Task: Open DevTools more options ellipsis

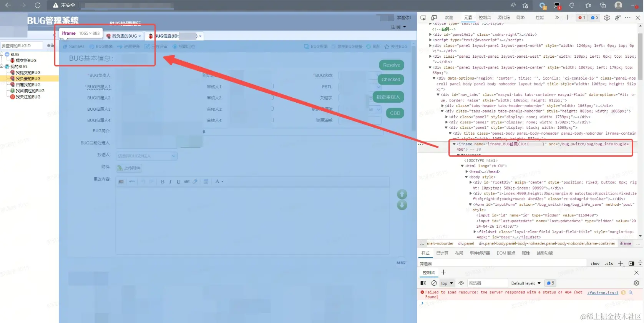Action: pos(628,18)
